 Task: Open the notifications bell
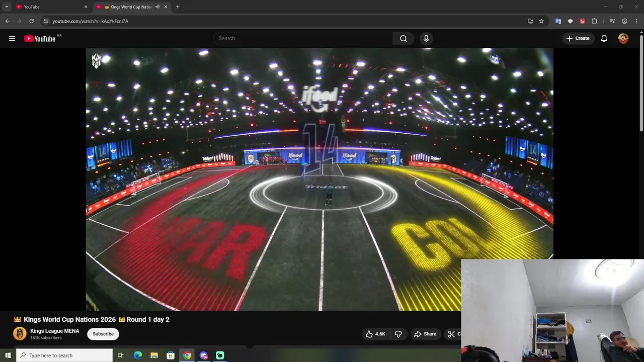604,39
